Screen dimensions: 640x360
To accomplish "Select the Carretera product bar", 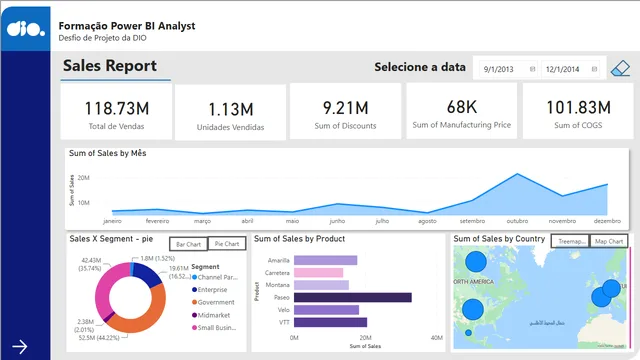I will coord(318,272).
